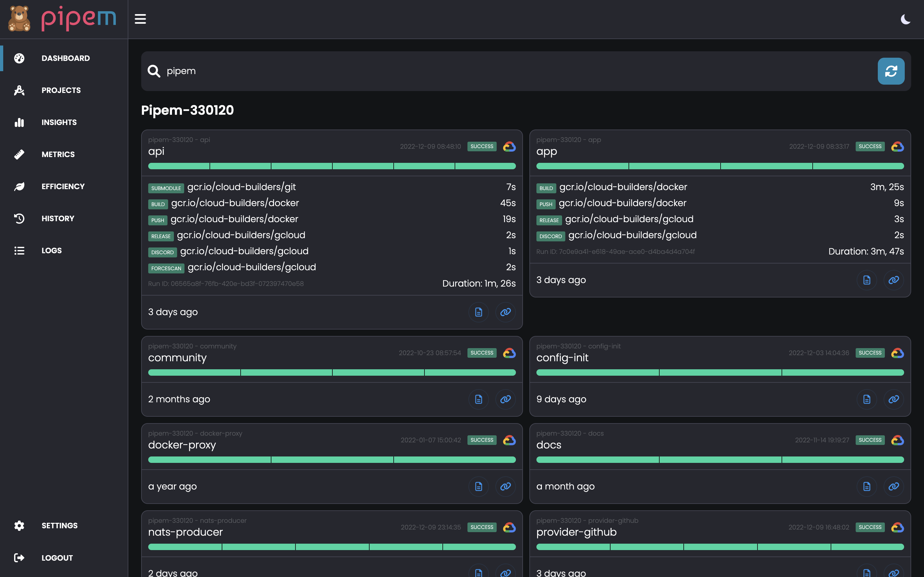Open the log document icon for community build

478,399
